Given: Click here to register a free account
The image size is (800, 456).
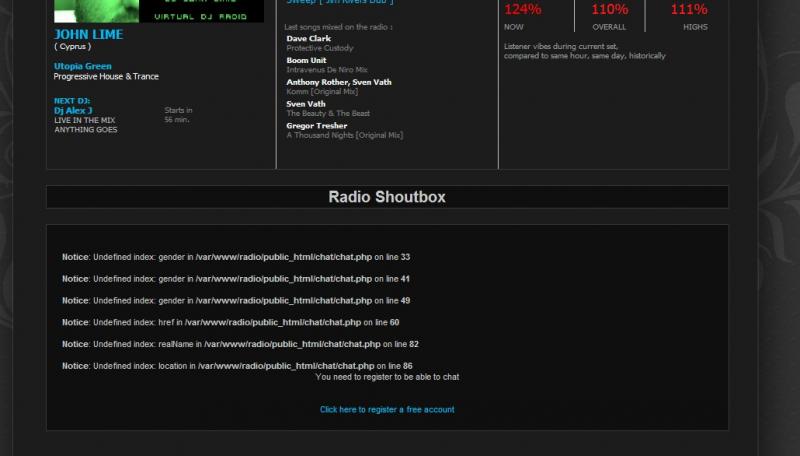Looking at the screenshot, I should pyautogui.click(x=387, y=410).
